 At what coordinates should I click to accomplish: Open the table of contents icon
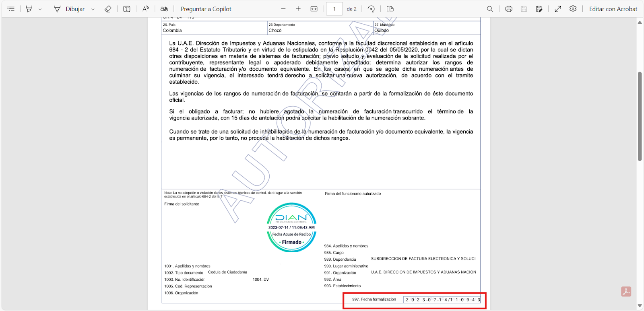(x=11, y=9)
